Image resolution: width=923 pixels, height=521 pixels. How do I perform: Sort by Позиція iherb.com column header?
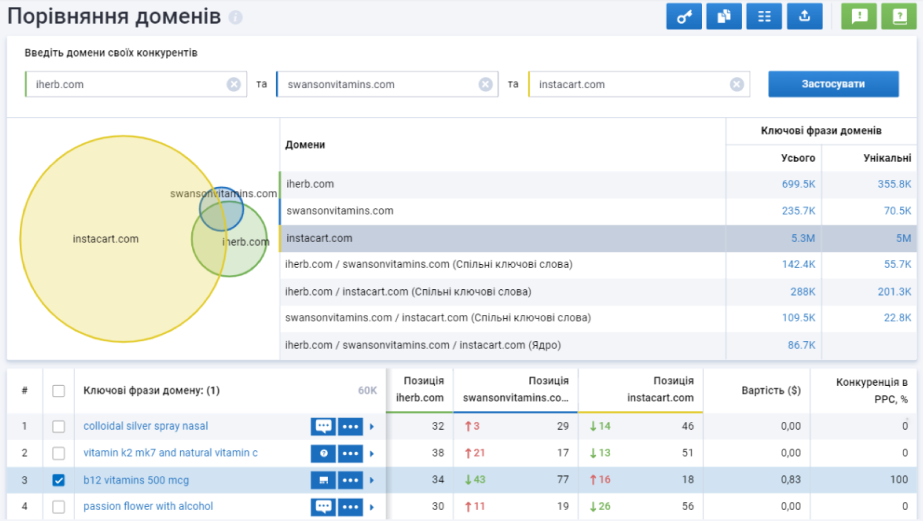point(420,389)
